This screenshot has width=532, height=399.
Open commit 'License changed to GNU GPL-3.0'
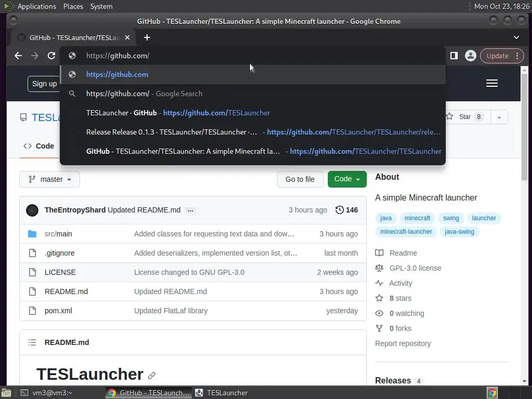[189, 272]
